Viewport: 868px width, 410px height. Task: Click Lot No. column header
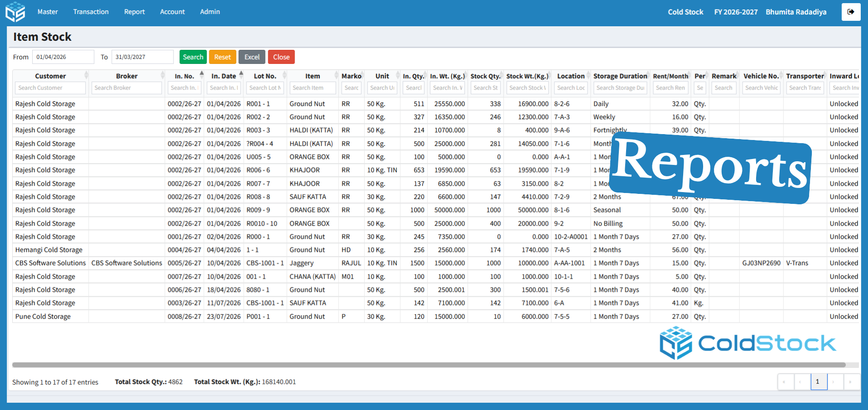[x=265, y=76]
